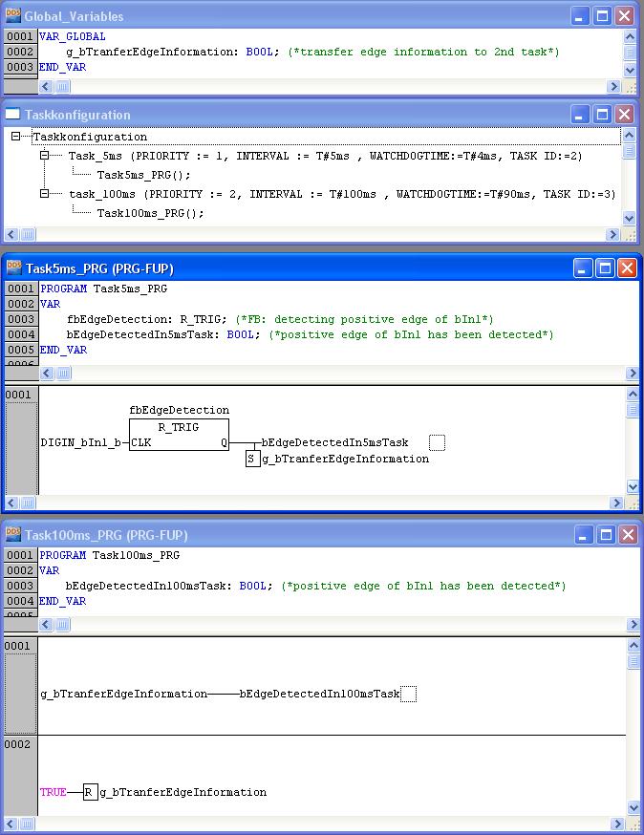This screenshot has height=835, width=644.
Task: Click the dotted box after bEdgeDetectedIn5msTask
Action: [x=437, y=442]
